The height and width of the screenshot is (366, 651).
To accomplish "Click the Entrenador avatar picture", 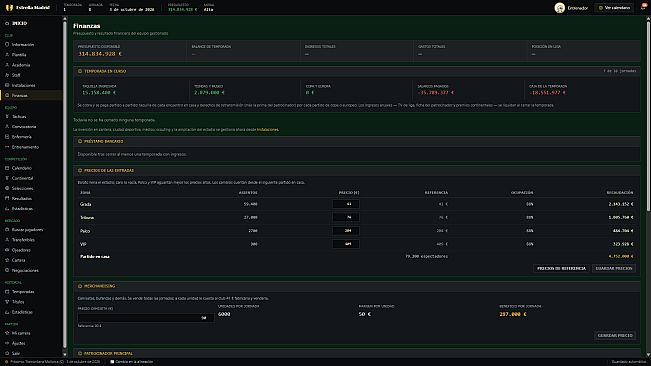I will click(560, 8).
